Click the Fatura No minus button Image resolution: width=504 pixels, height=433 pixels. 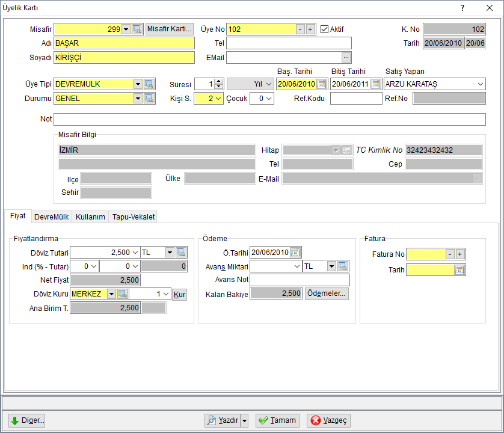(x=450, y=254)
